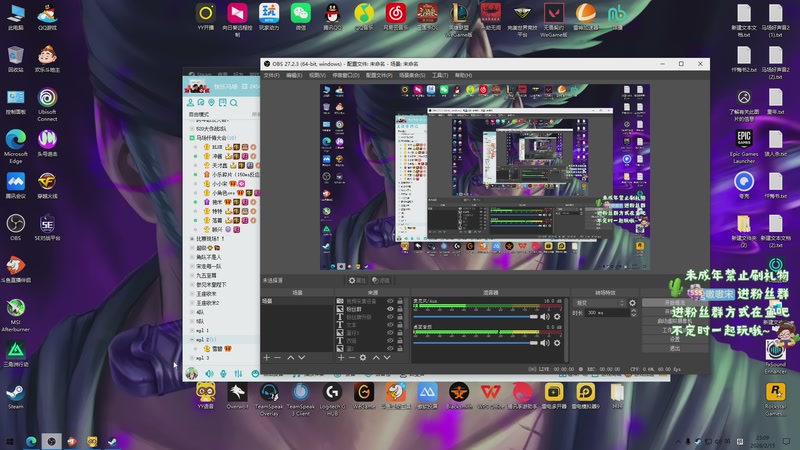Open Epic Games Launcher desktop icon
Image resolution: width=800 pixels, height=450 pixels.
[x=744, y=146]
